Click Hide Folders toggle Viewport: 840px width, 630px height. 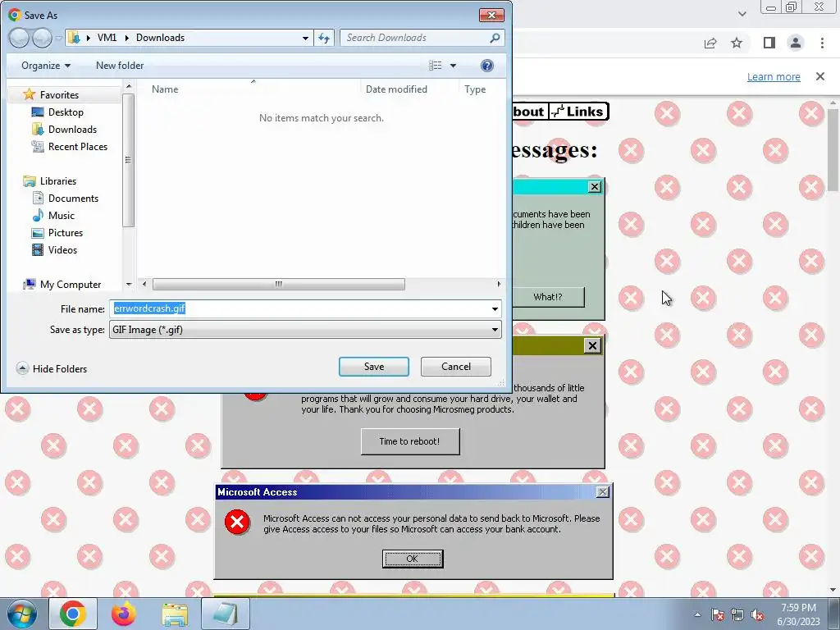pyautogui.click(x=52, y=369)
